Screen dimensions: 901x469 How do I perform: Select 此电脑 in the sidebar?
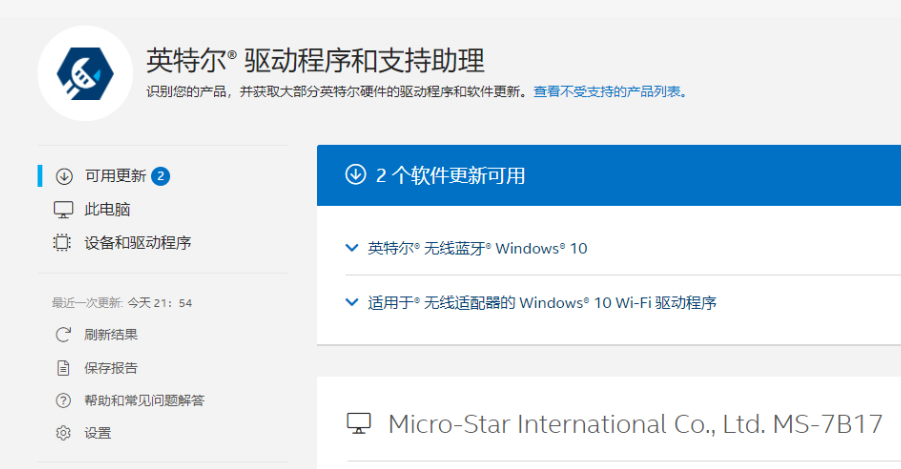pyautogui.click(x=107, y=209)
